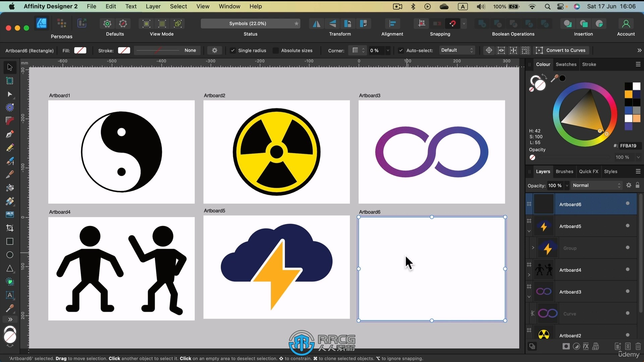Select the Crop tool
This screenshot has height=362, width=644.
click(x=10, y=228)
